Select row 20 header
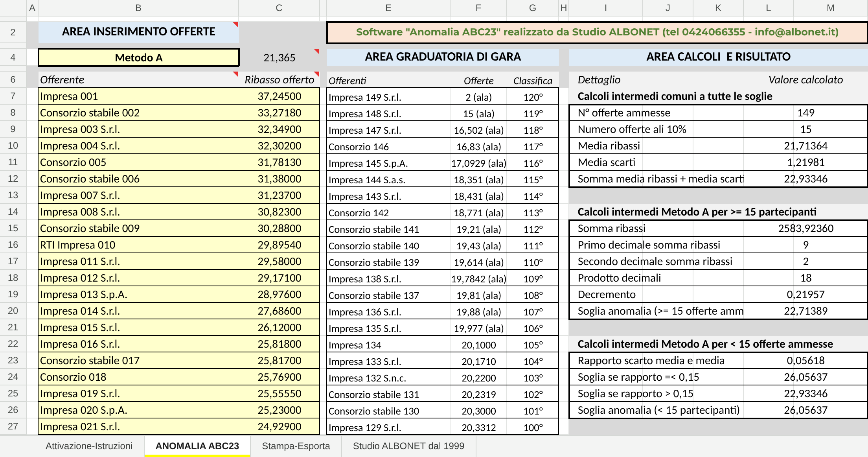Image resolution: width=868 pixels, height=457 pixels. [13, 311]
